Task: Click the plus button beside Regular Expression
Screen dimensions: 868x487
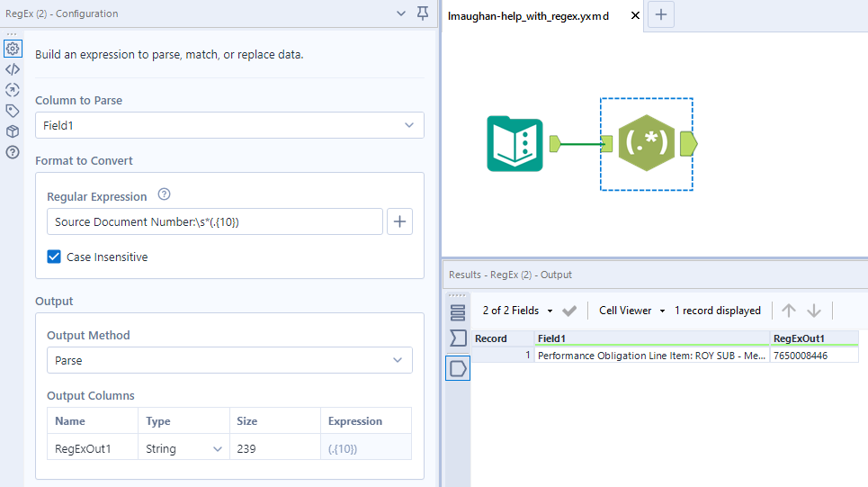Action: click(x=399, y=221)
